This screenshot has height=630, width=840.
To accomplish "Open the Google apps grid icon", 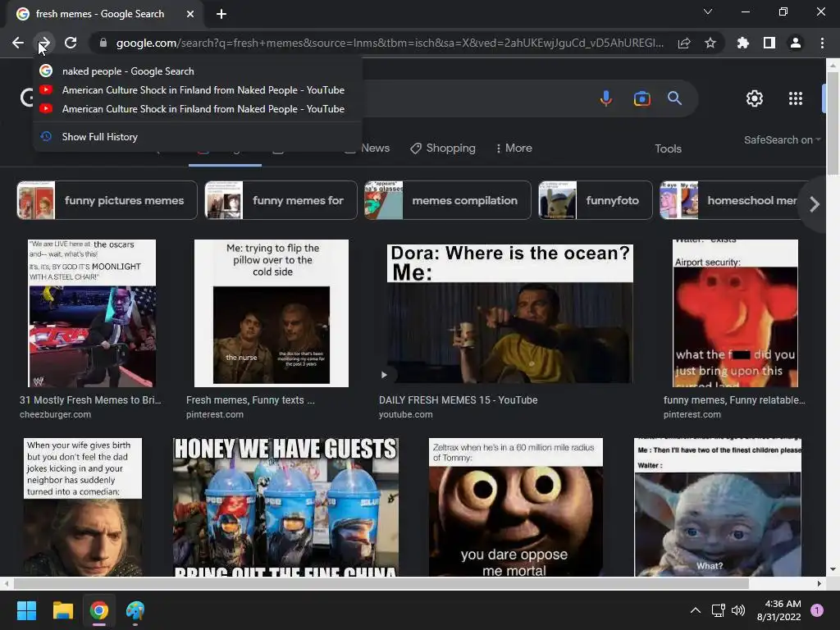I will (796, 98).
